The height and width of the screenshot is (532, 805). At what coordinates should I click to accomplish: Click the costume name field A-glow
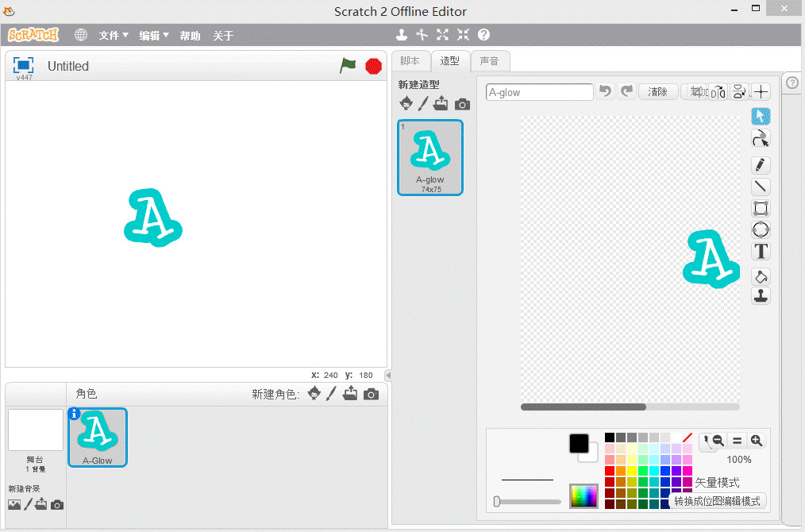(539, 92)
